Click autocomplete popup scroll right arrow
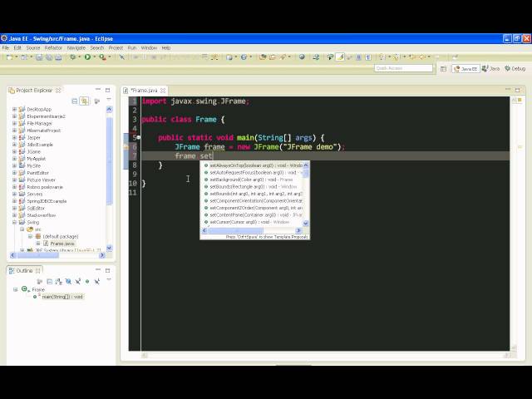Image resolution: width=532 pixels, height=399 pixels. click(298, 231)
